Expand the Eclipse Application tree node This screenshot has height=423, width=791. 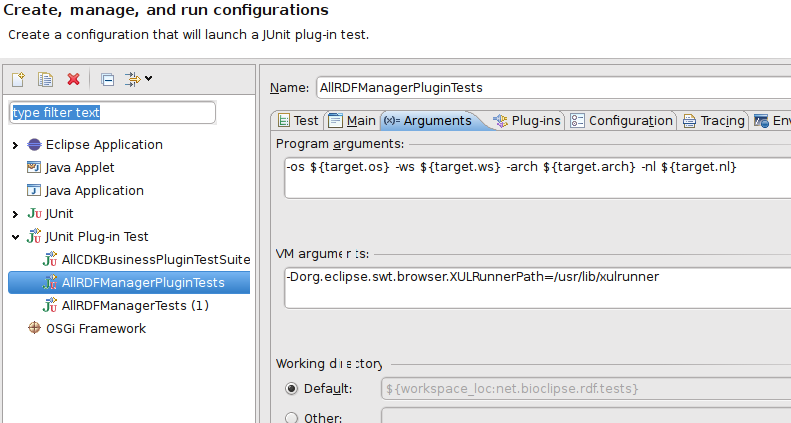15,145
